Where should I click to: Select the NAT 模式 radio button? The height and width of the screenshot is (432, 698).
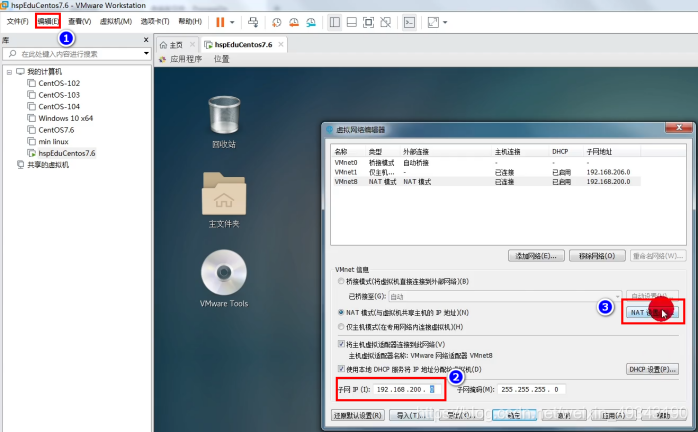[341, 313]
